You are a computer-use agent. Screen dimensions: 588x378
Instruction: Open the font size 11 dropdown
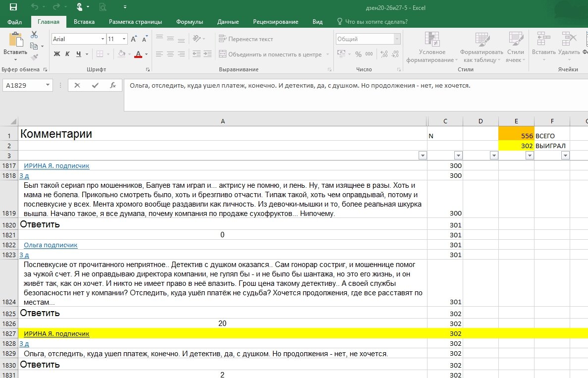[x=124, y=39]
